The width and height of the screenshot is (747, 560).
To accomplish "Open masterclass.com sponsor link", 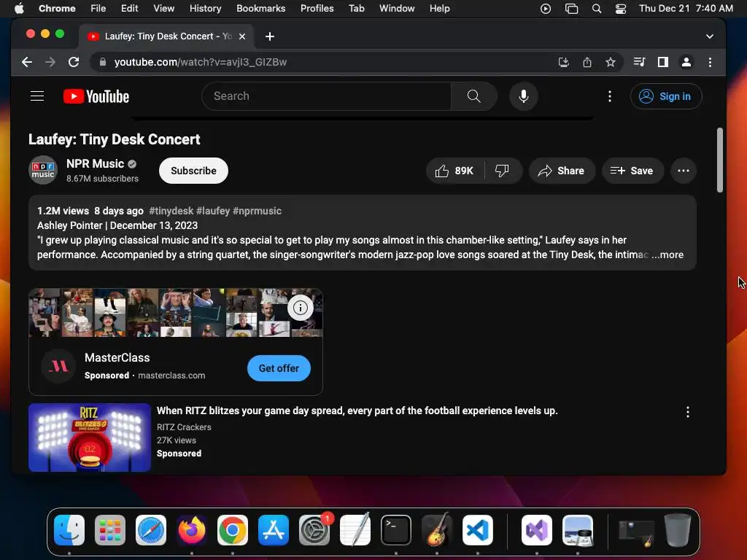I will (x=171, y=376).
